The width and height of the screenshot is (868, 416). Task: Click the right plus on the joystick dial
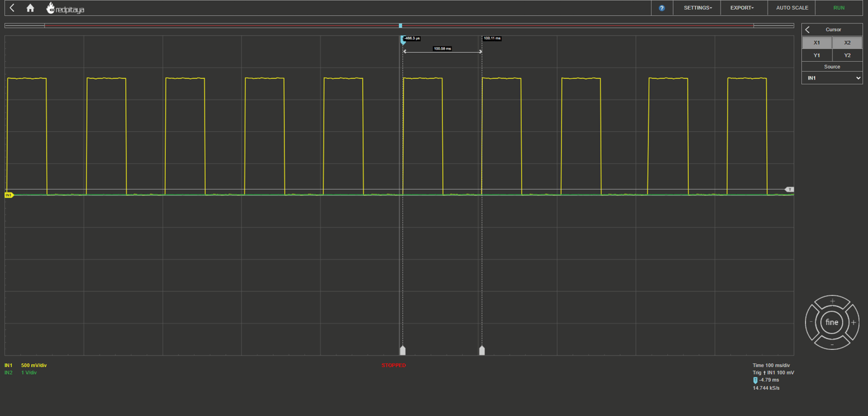tap(853, 322)
